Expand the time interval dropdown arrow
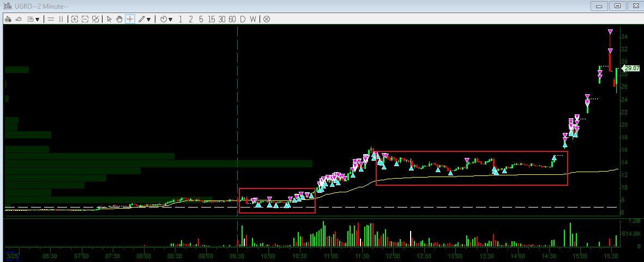Screen dimensions: 644x262 170,19
